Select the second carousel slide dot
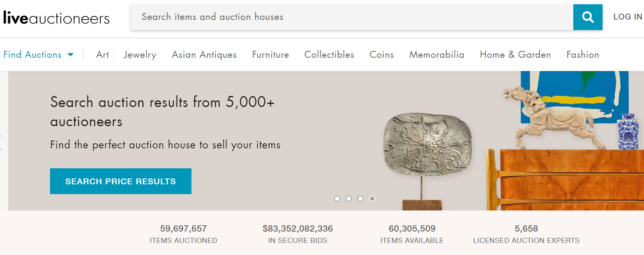This screenshot has height=255, width=644. coord(349,198)
